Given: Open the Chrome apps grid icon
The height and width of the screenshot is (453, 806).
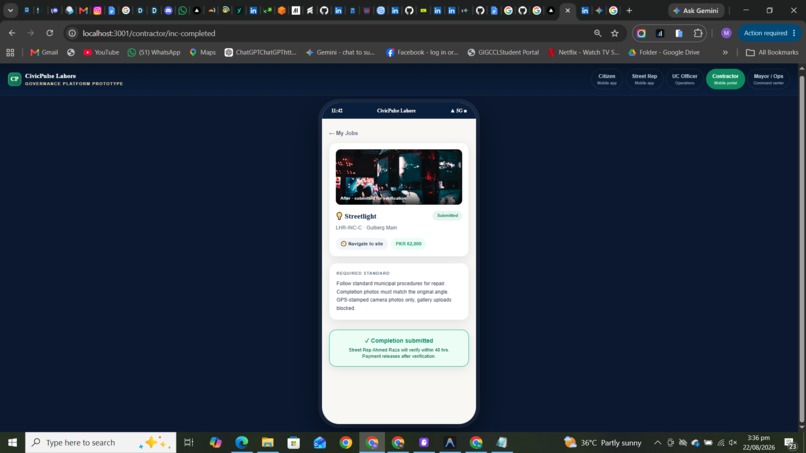Looking at the screenshot, I should (10, 52).
